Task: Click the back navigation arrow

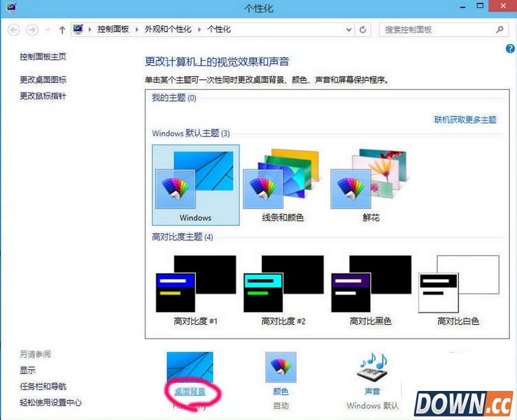Action: [x=13, y=29]
